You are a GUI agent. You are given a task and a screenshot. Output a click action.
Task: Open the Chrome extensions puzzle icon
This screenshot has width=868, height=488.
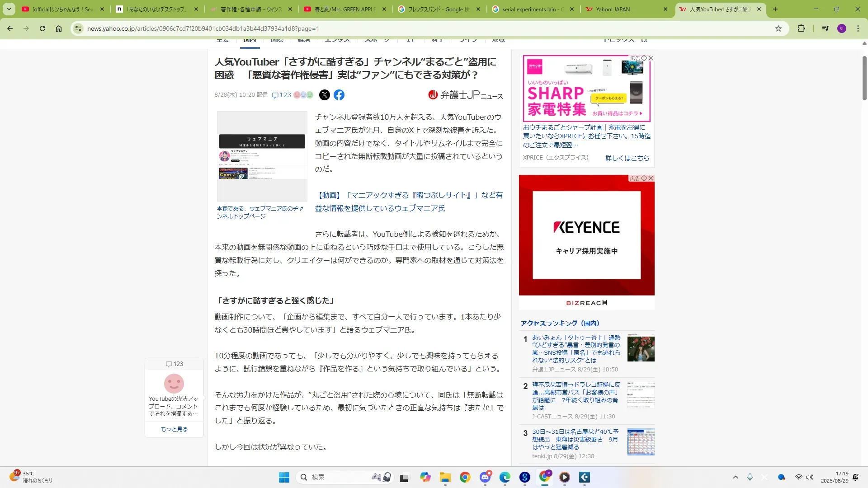[x=801, y=28]
